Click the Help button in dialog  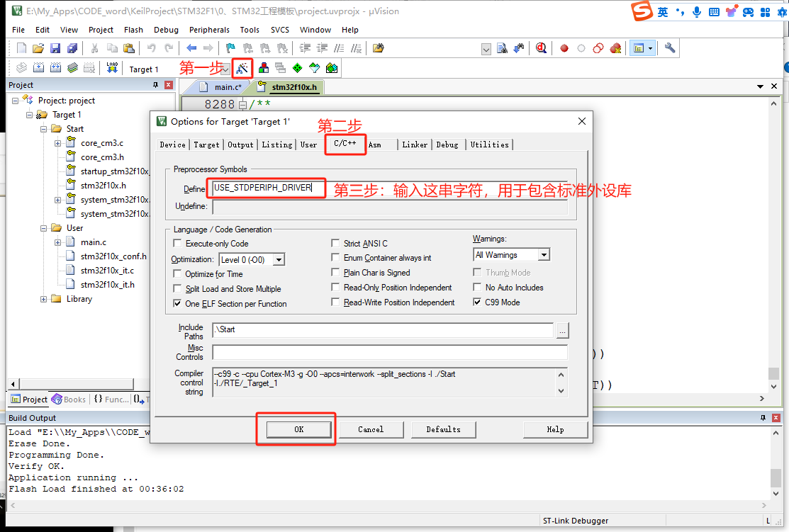pyautogui.click(x=556, y=429)
